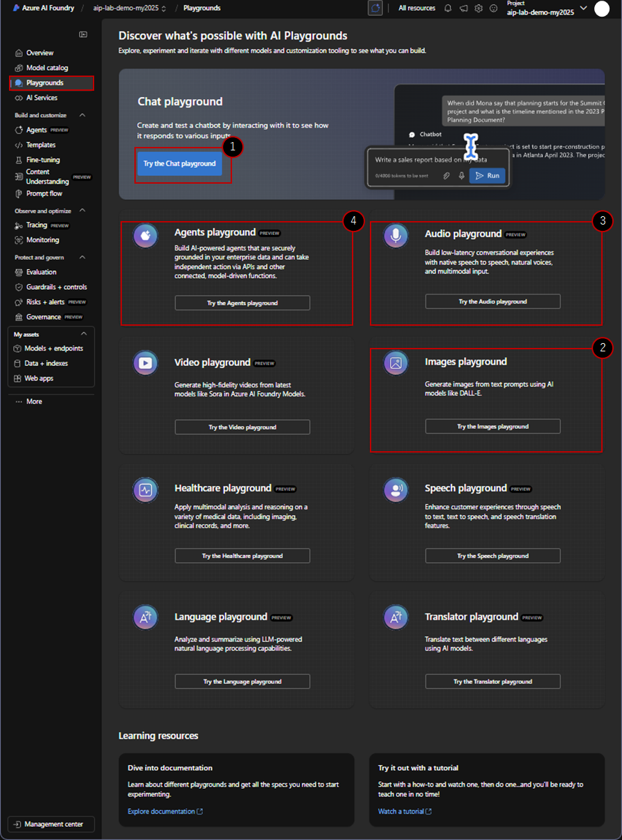
Task: Click the Run button in chat preview
Action: pyautogui.click(x=487, y=176)
